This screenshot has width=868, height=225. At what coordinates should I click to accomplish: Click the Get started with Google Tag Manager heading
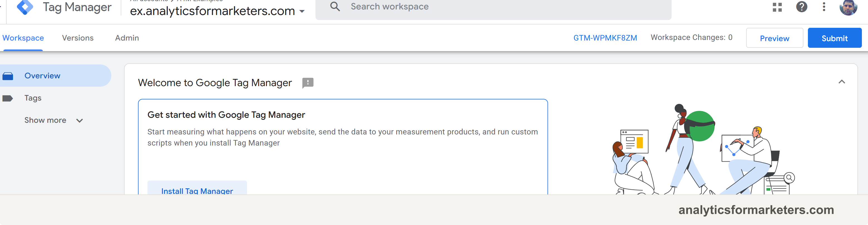tap(226, 115)
